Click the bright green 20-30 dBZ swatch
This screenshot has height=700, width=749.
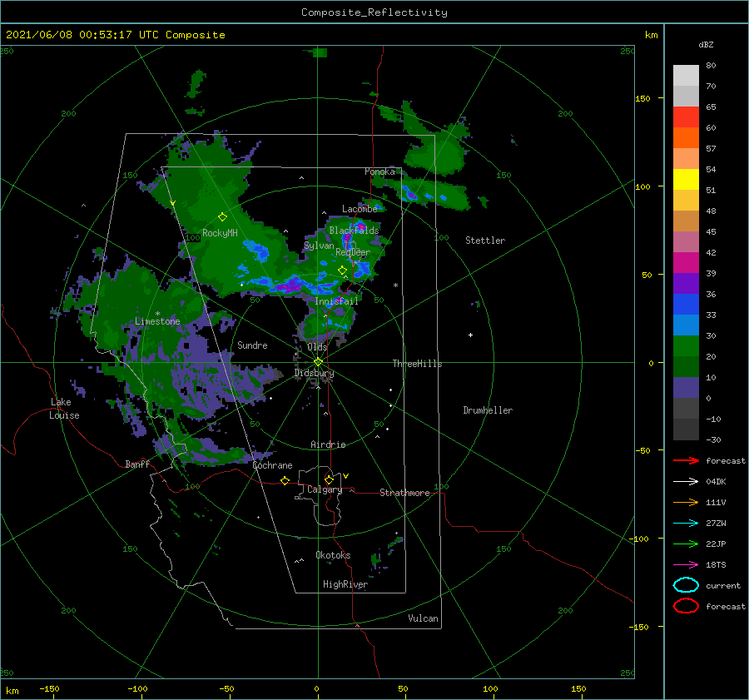[x=686, y=345]
